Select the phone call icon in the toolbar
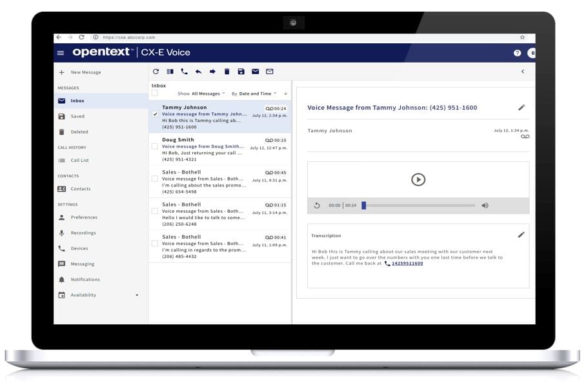This screenshot has height=385, width=588. tap(184, 72)
